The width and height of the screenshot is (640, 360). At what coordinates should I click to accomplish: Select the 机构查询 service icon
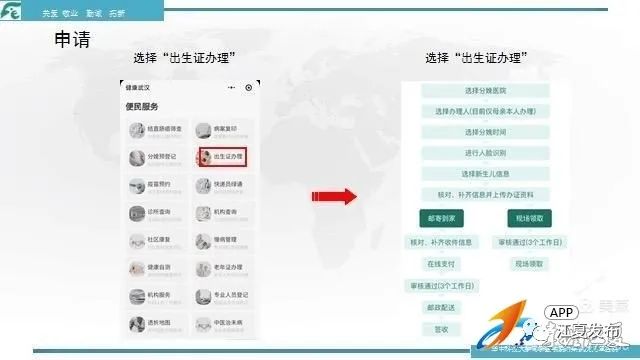coord(203,213)
